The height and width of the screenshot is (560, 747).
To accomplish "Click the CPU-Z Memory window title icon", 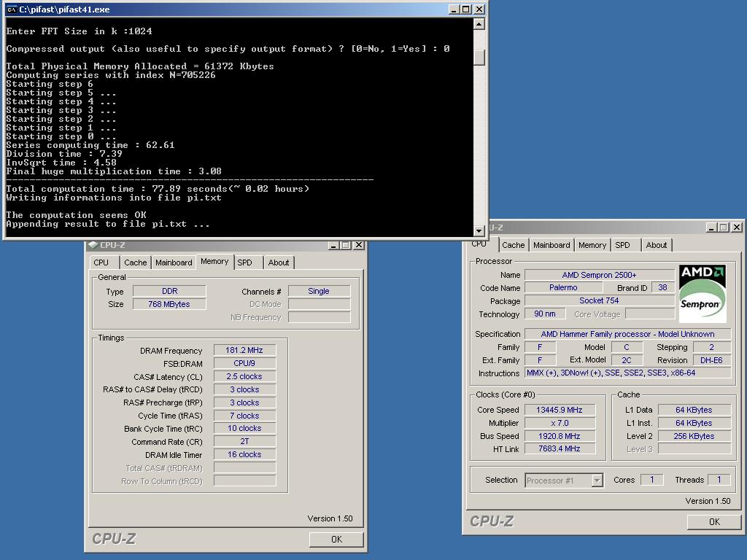I will click(93, 245).
